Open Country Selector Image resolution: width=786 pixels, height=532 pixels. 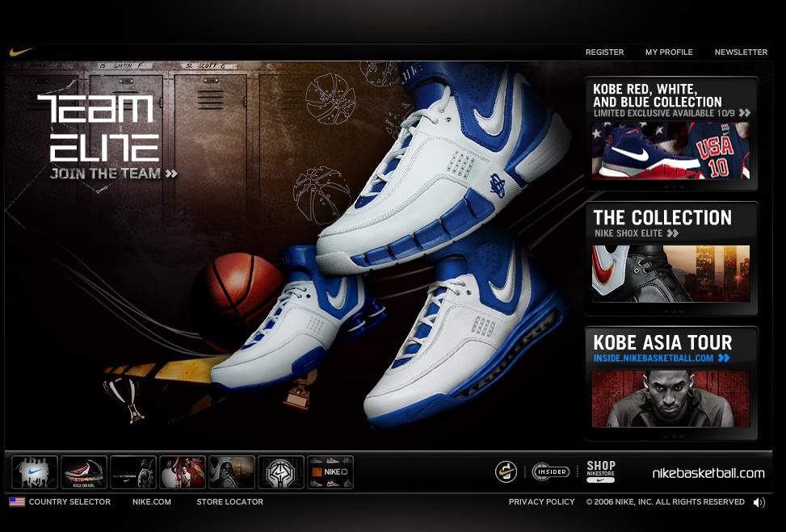coord(69,501)
